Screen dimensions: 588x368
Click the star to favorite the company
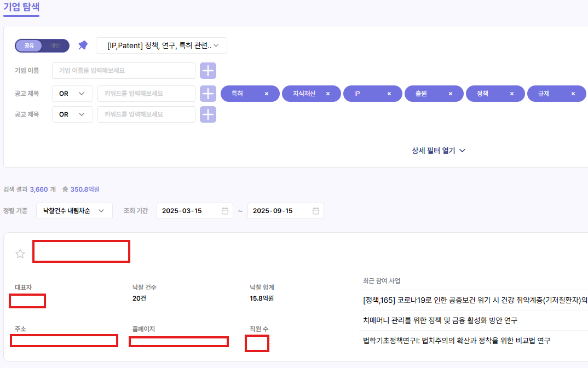(20, 254)
